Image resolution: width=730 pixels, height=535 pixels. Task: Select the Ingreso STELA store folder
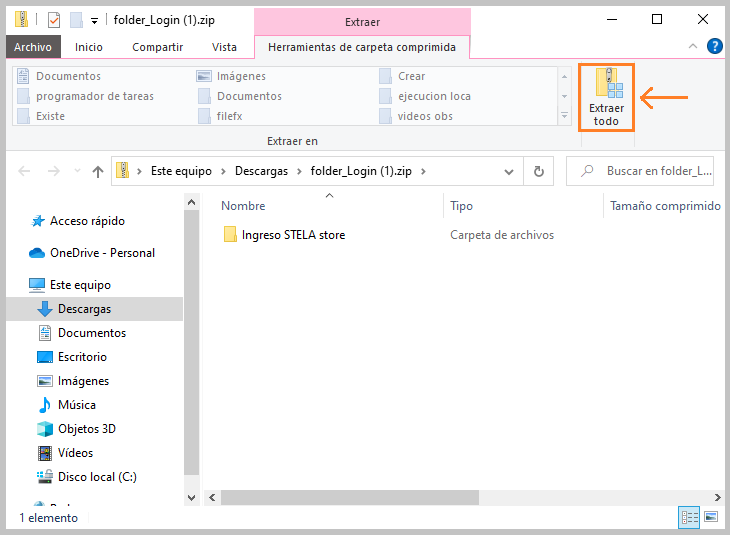(284, 235)
